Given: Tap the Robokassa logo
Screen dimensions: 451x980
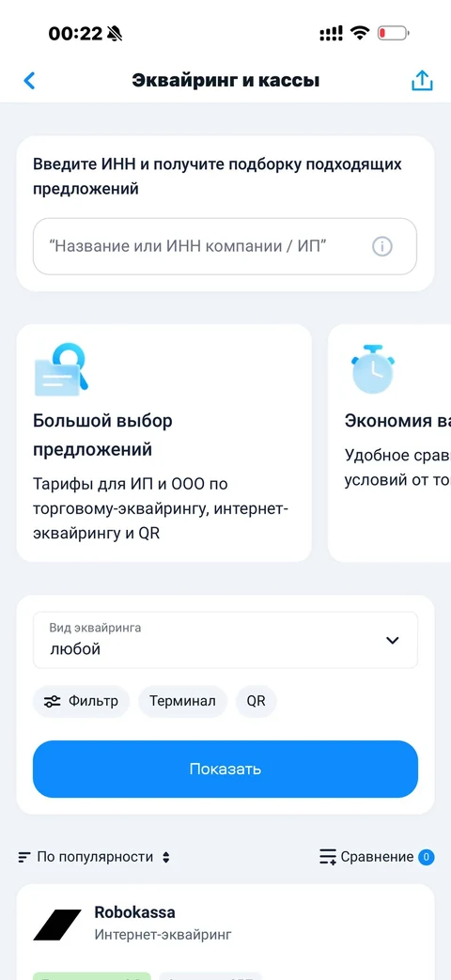Looking at the screenshot, I should pos(57,925).
